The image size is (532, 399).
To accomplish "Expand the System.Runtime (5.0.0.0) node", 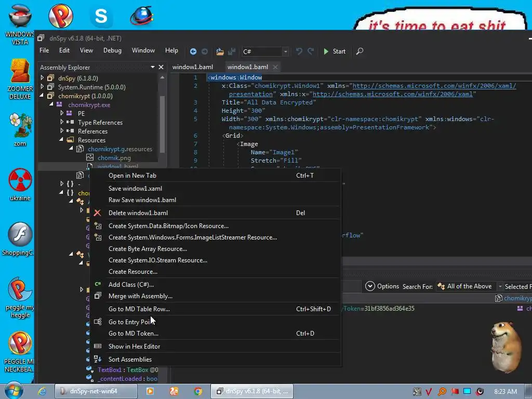I will pos(42,87).
